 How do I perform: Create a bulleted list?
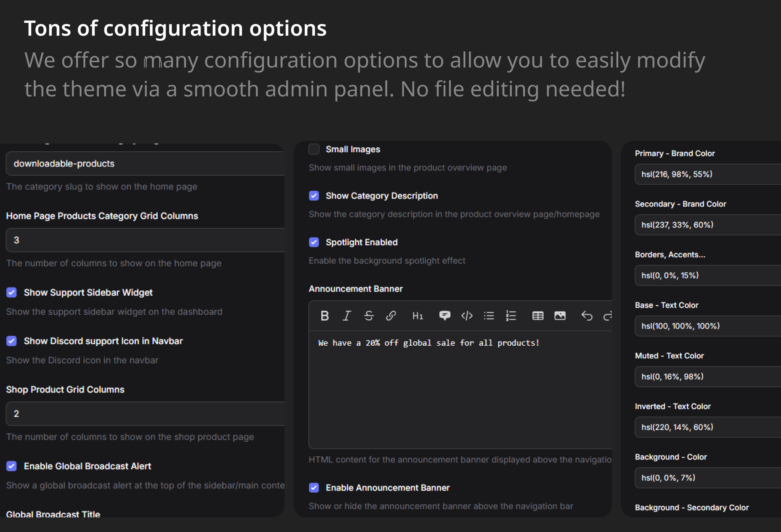[x=489, y=316]
